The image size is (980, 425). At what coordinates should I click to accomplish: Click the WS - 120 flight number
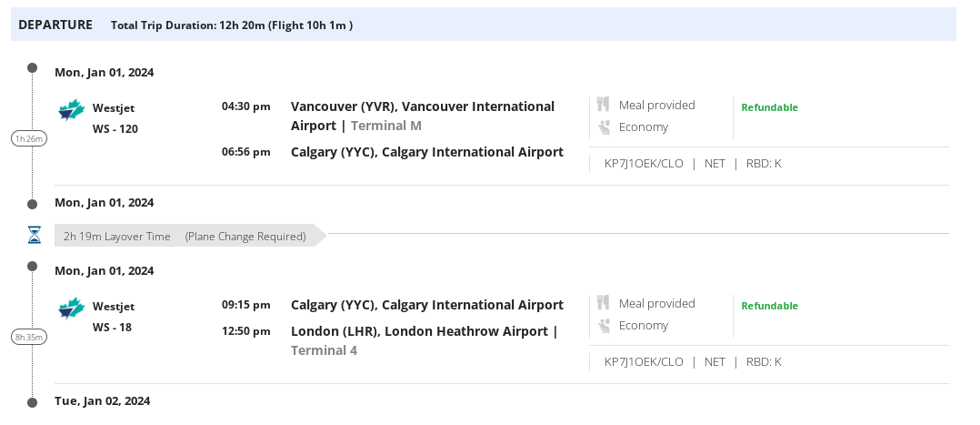(115, 128)
